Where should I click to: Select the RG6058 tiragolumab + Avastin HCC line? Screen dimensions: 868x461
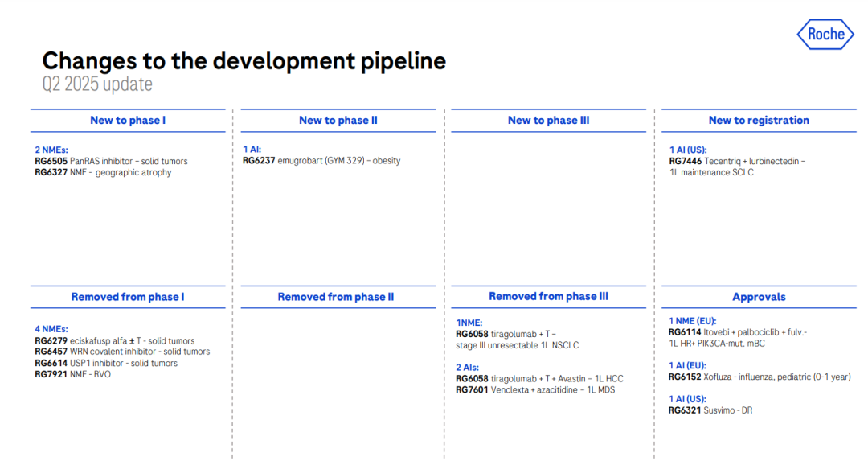point(540,378)
